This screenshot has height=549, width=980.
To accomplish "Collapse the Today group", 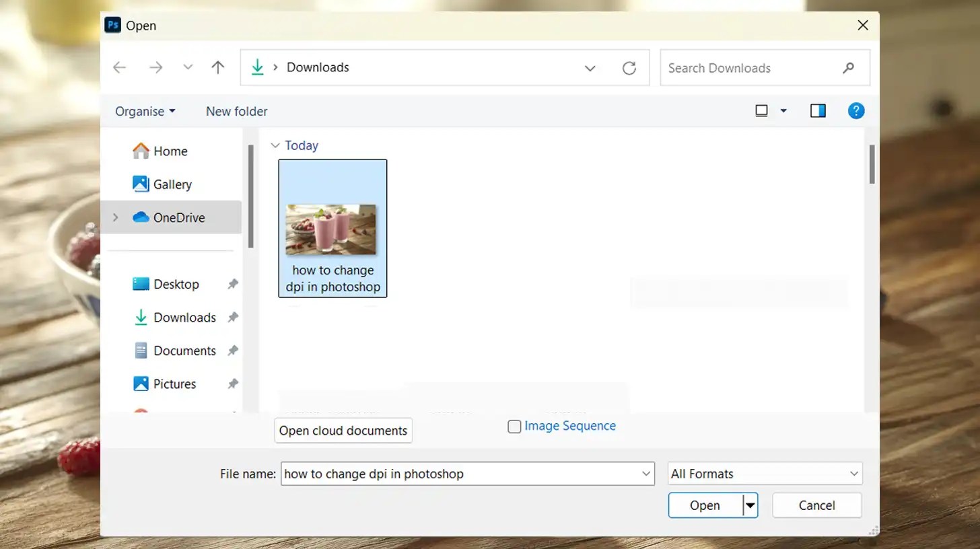I will point(275,145).
